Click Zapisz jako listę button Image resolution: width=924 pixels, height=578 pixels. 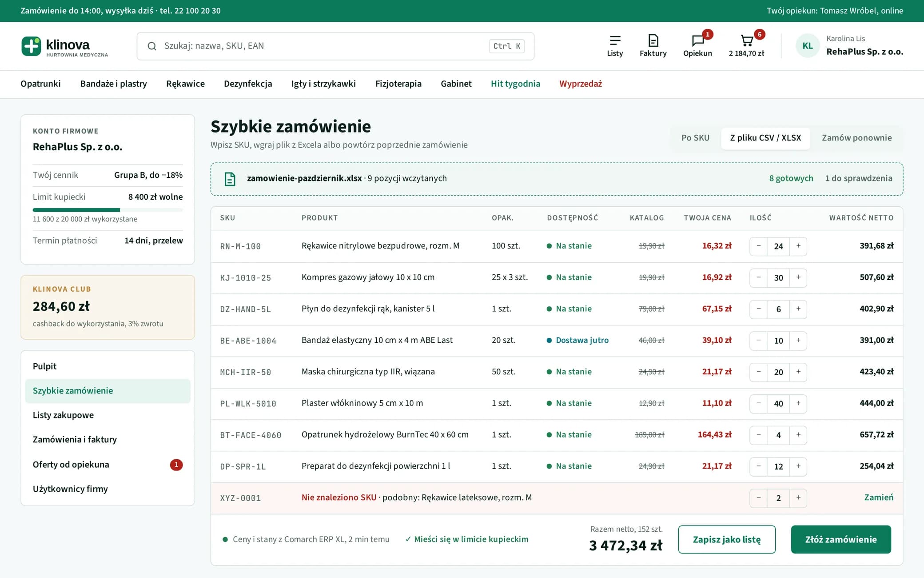coord(727,540)
